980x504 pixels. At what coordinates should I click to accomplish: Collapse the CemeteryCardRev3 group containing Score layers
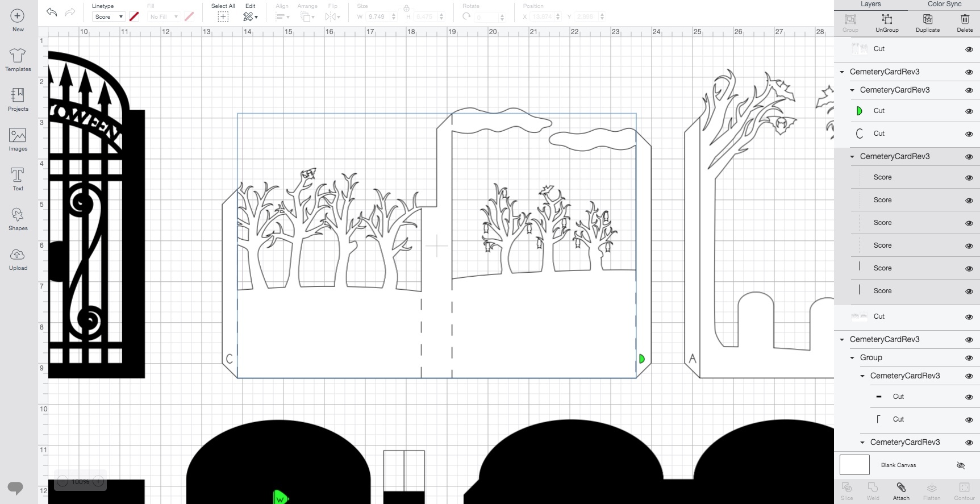[852, 157]
